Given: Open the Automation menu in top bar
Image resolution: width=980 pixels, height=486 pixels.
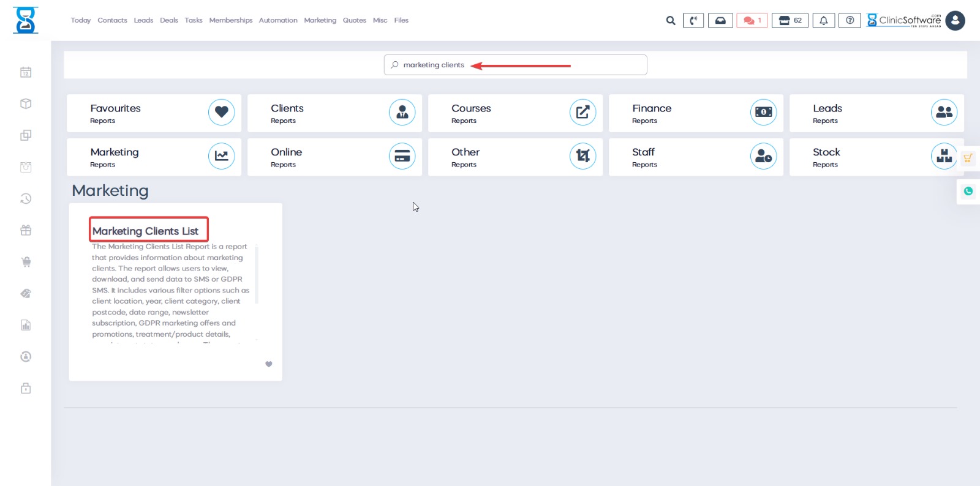Looking at the screenshot, I should 278,20.
